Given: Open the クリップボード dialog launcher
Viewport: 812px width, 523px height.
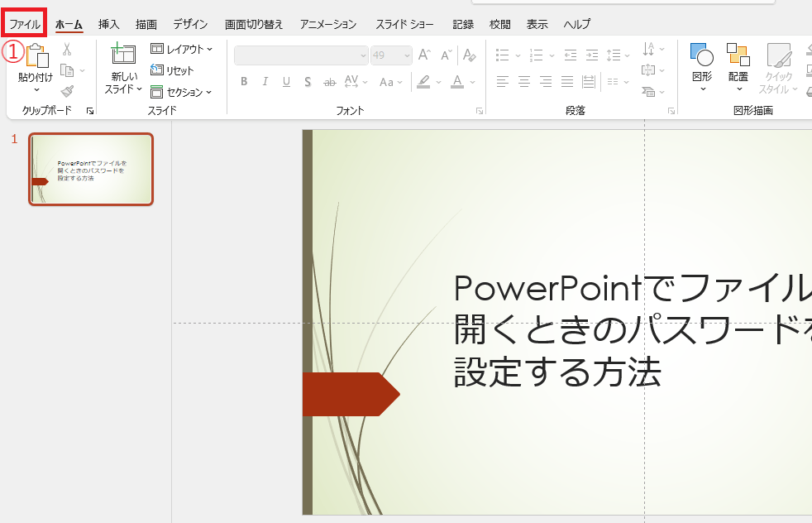Looking at the screenshot, I should 90,111.
